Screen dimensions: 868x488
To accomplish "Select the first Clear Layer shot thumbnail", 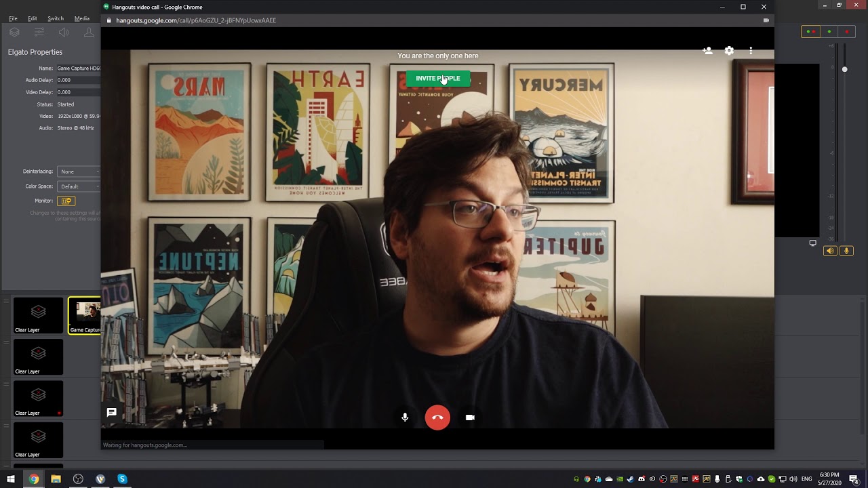I will coord(39,315).
